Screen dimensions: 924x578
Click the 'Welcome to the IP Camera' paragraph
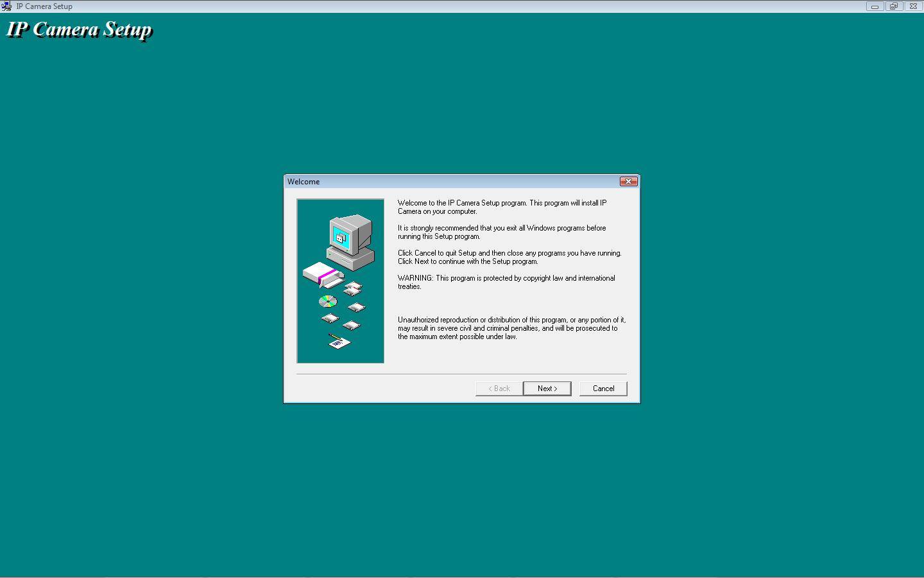(x=502, y=207)
